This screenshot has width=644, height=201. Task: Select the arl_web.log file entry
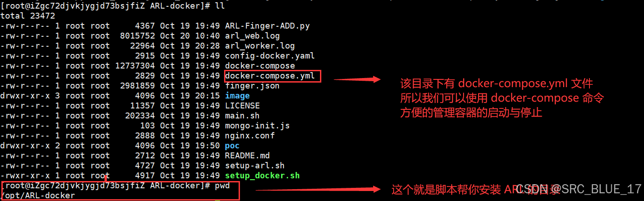coord(252,36)
